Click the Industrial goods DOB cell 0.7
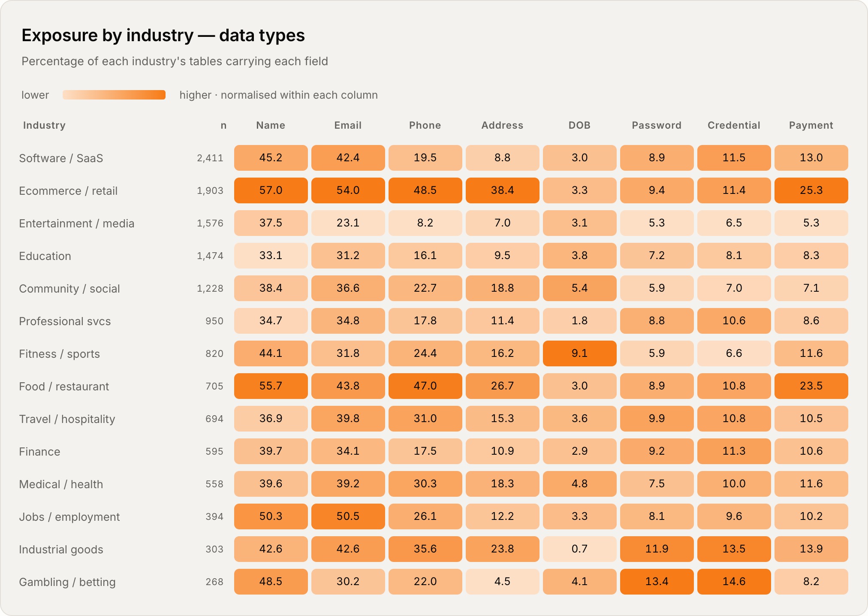 [x=579, y=549]
